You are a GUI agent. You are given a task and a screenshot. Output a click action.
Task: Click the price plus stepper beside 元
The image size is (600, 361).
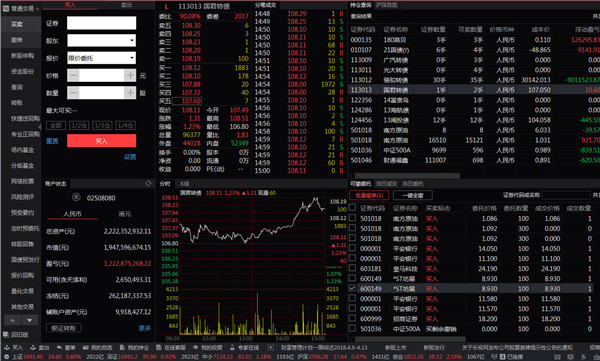coord(130,75)
